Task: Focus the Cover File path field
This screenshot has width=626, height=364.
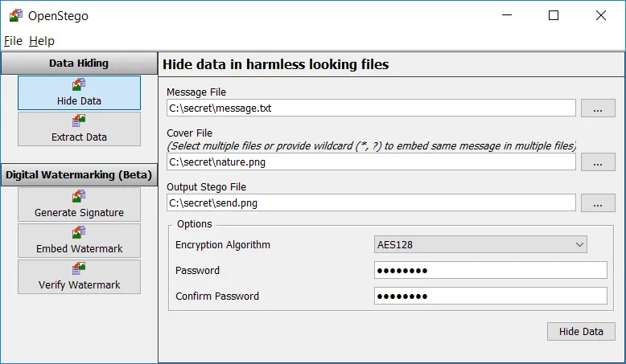Action: point(370,162)
